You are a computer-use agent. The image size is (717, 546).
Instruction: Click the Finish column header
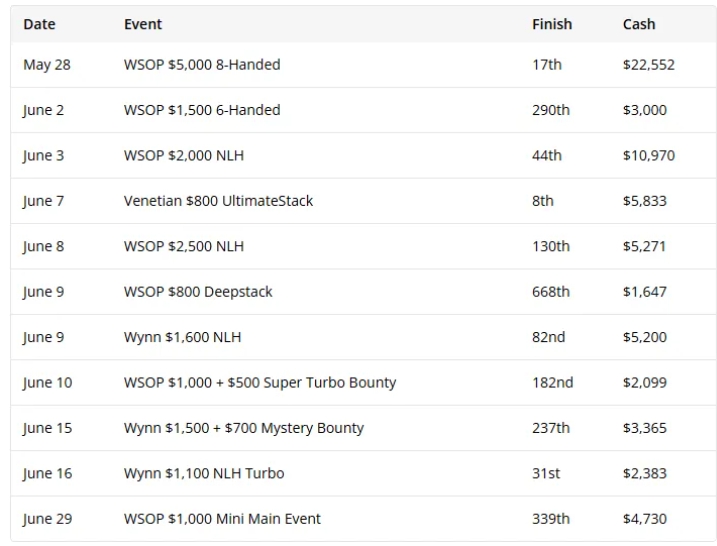[x=552, y=24]
